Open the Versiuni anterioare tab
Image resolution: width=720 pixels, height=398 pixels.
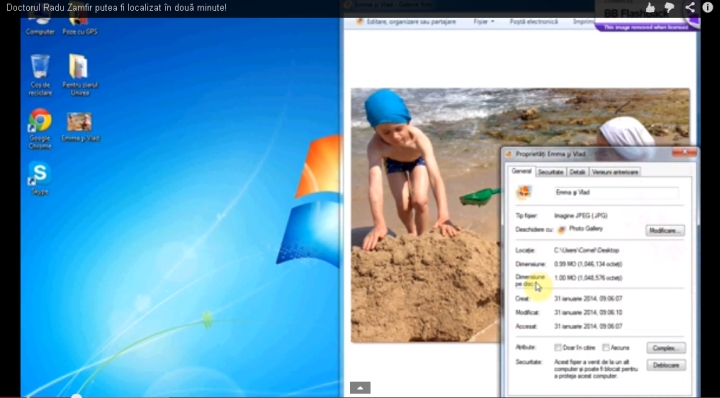pos(615,172)
